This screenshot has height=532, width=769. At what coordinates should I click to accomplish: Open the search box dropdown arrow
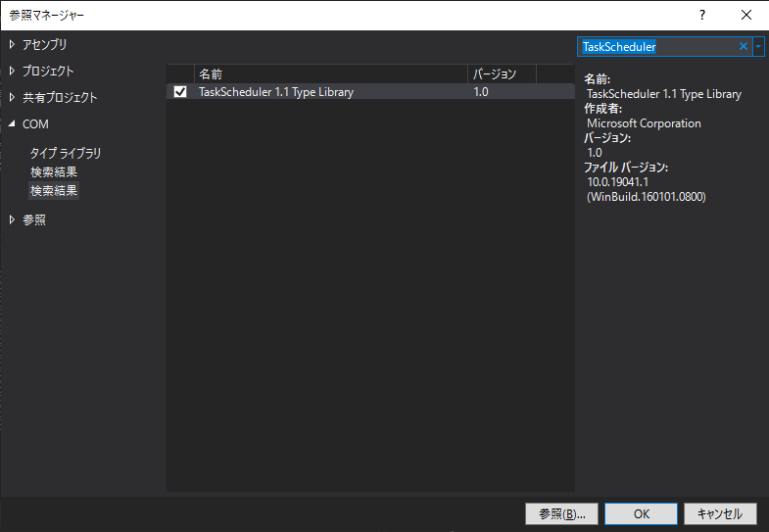click(758, 47)
